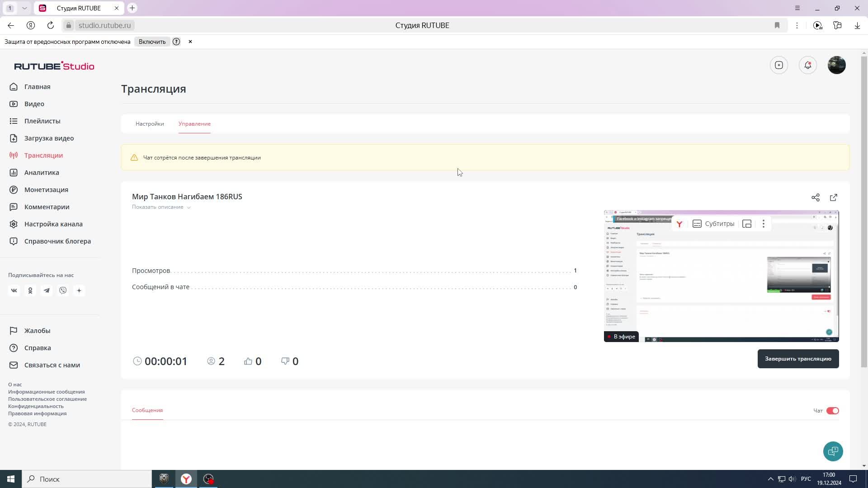Click the Viber social icon
The width and height of the screenshot is (868, 488).
click(x=63, y=291)
